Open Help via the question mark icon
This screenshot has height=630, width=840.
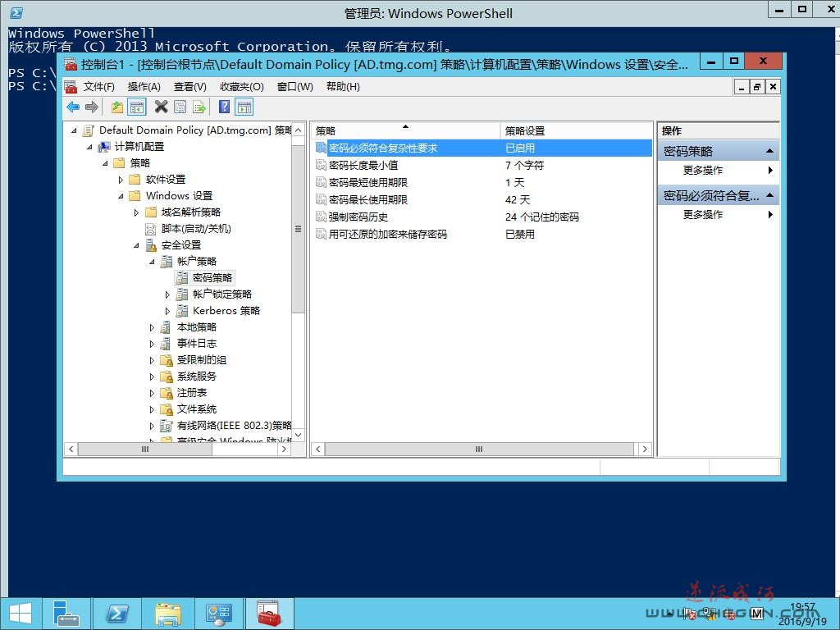(x=225, y=107)
